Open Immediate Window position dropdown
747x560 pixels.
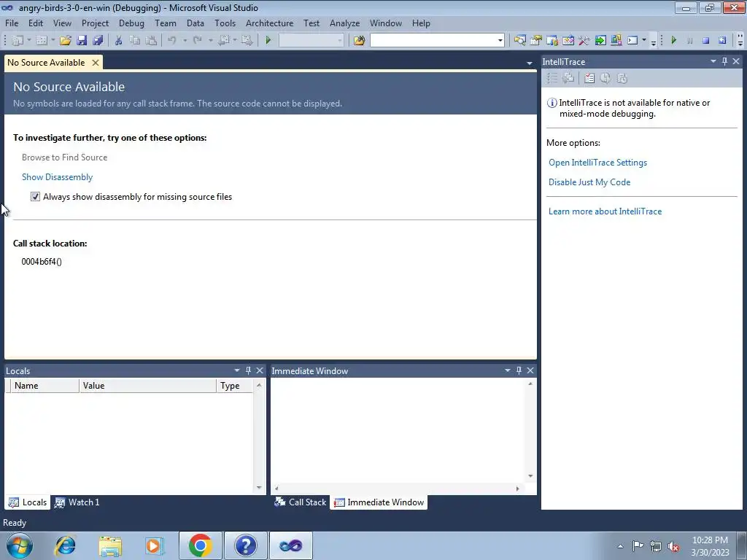[x=508, y=370]
